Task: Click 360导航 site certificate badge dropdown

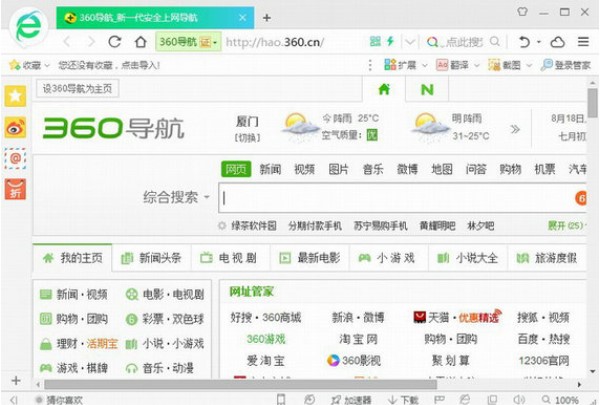Action: coord(188,41)
